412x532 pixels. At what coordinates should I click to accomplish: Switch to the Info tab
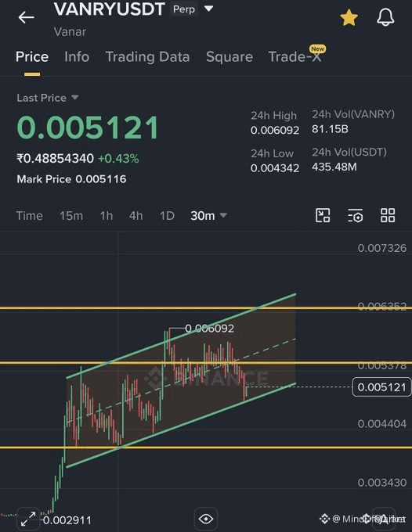click(77, 56)
